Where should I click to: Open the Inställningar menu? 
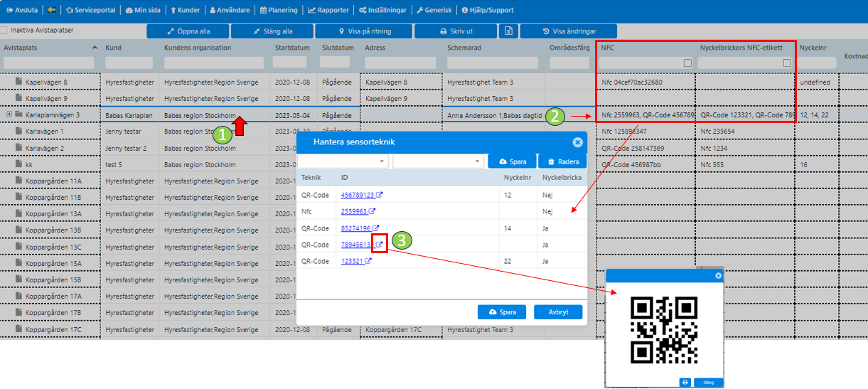(x=384, y=10)
